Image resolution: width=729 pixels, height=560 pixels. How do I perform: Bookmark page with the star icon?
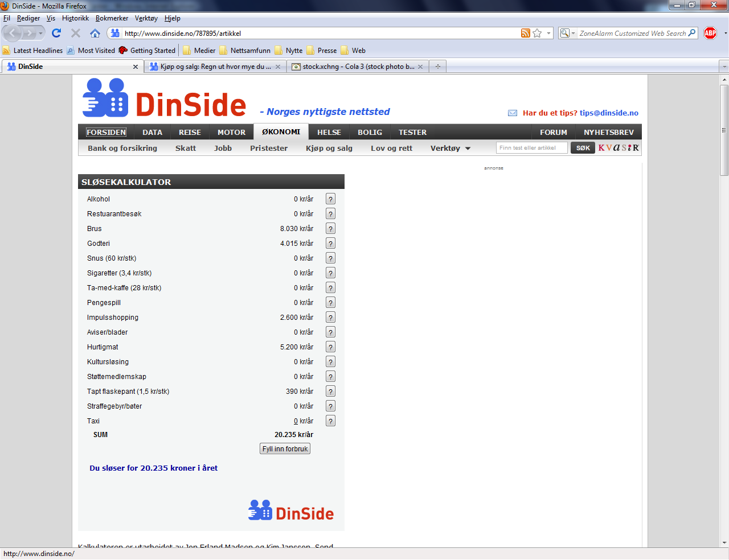(537, 34)
